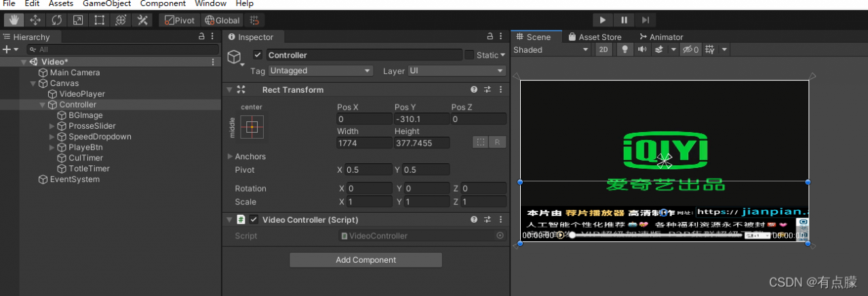
Task: Toggle the Static checkbox
Action: [x=469, y=55]
